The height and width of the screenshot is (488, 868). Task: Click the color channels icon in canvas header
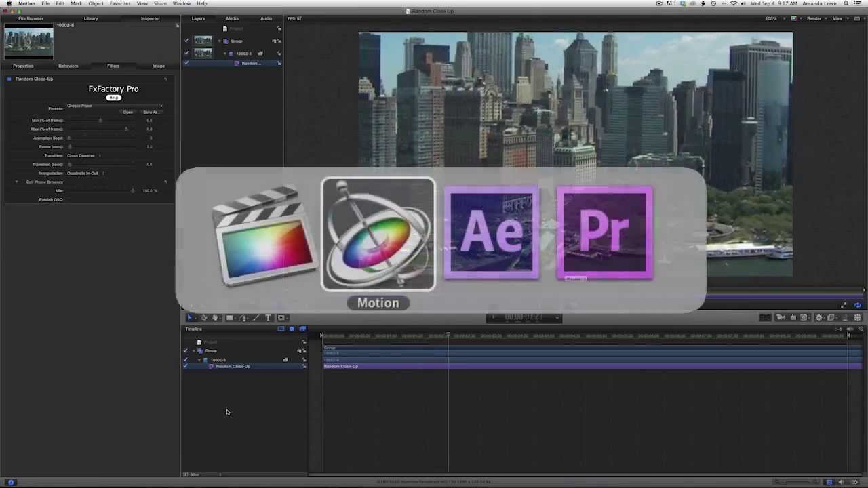pyautogui.click(x=793, y=18)
